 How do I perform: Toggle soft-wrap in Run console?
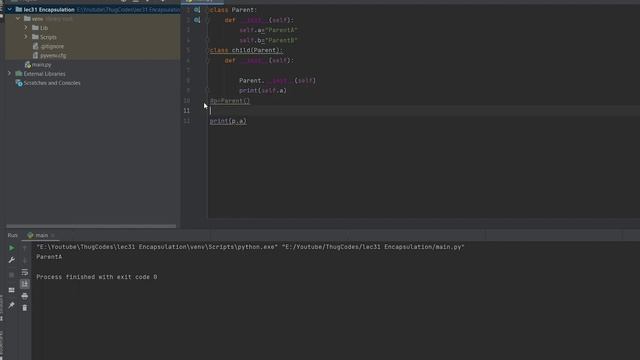(x=24, y=272)
